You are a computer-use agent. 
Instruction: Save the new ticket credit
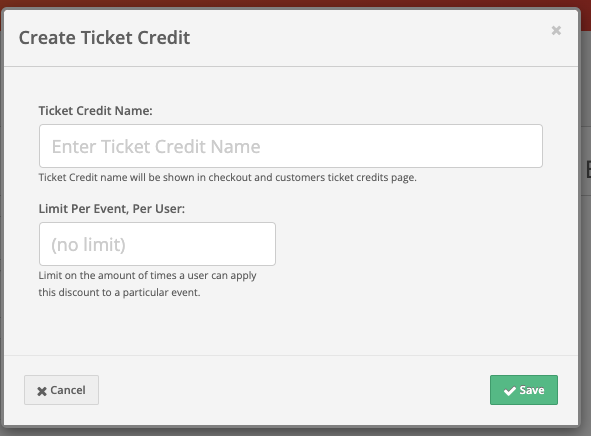pos(524,390)
